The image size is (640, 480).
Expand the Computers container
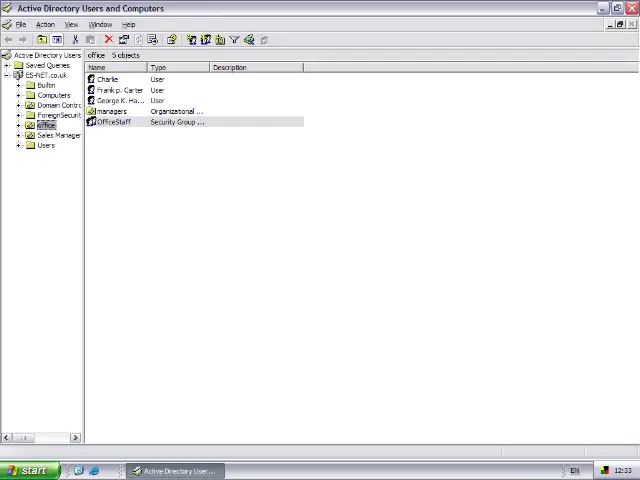(18, 95)
